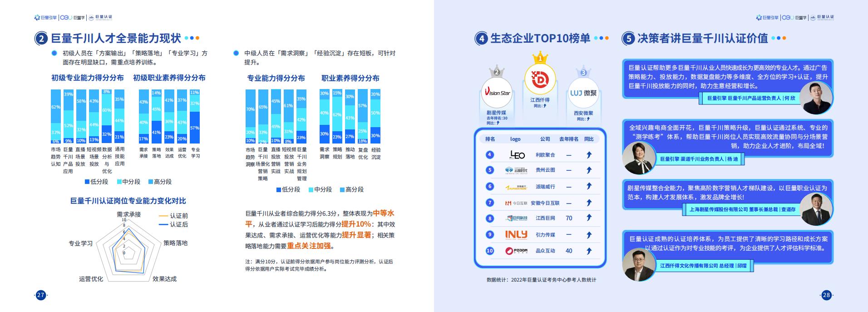The image size is (868, 312).
Task: Open the portrait photo of 查道存
Action: [816, 209]
